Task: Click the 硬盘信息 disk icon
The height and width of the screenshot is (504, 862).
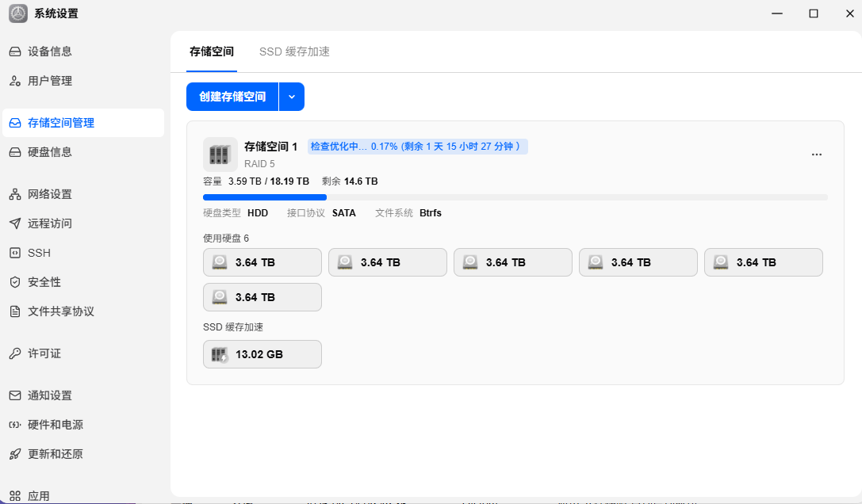Action: [x=15, y=152]
